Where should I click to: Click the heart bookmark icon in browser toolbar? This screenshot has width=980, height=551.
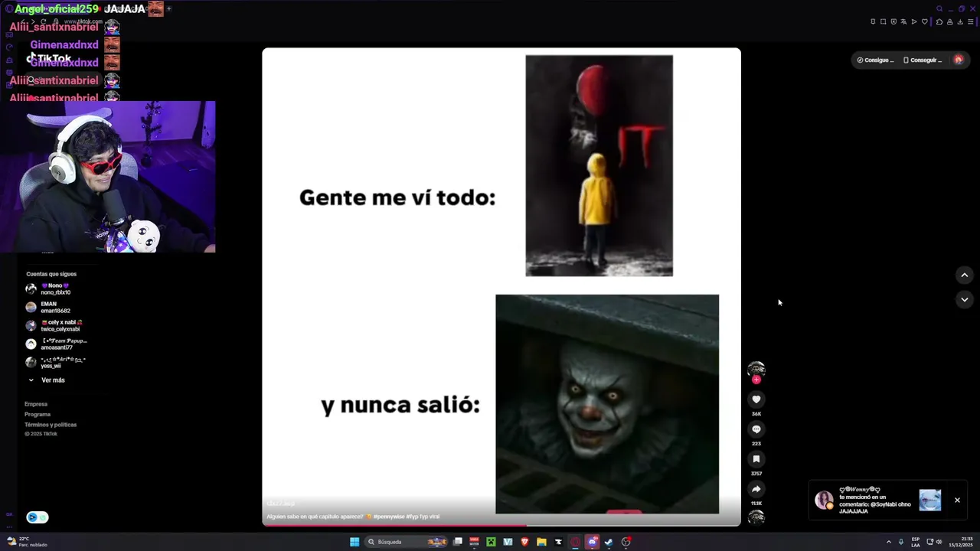[x=924, y=21]
